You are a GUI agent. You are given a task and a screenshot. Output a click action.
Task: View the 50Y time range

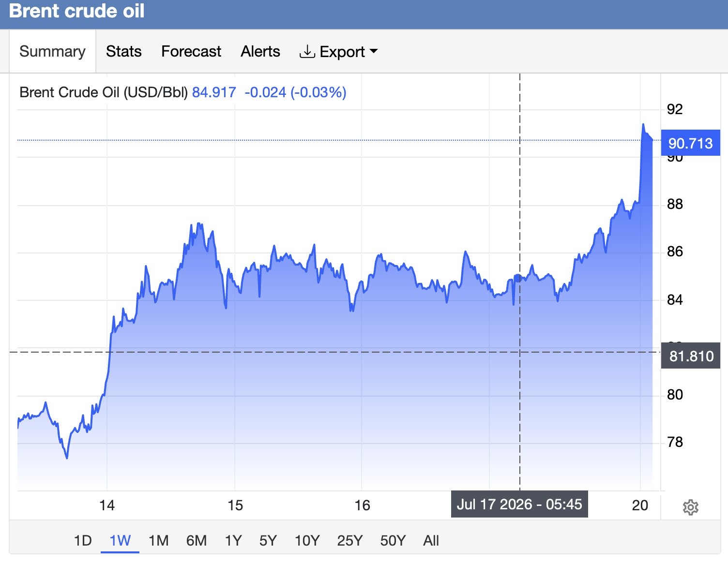tap(393, 540)
